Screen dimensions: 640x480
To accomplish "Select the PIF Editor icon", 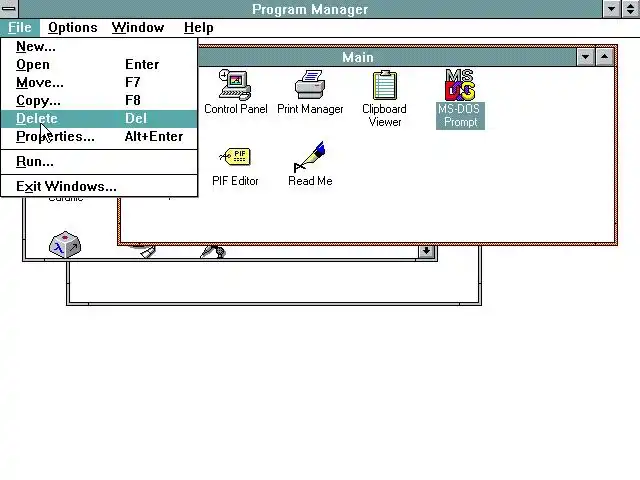I will [236, 167].
